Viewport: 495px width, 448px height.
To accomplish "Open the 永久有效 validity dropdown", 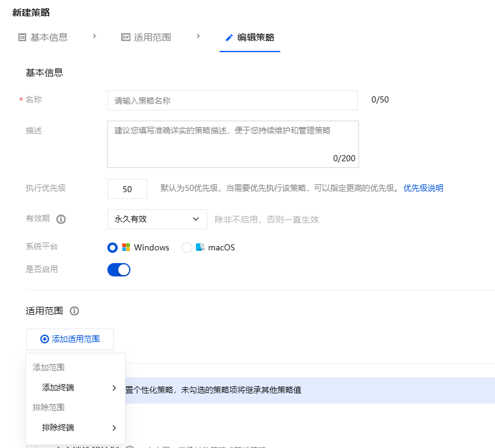I will click(157, 219).
